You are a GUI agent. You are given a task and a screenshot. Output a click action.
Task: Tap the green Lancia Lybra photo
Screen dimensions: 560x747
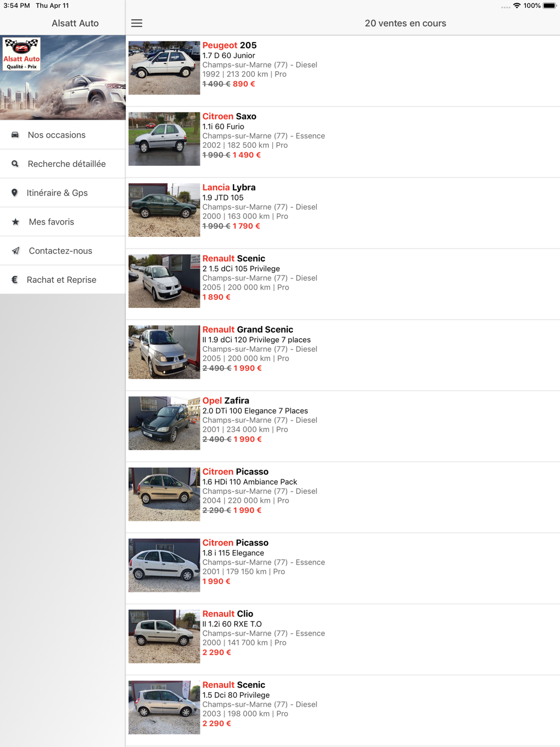pos(164,210)
